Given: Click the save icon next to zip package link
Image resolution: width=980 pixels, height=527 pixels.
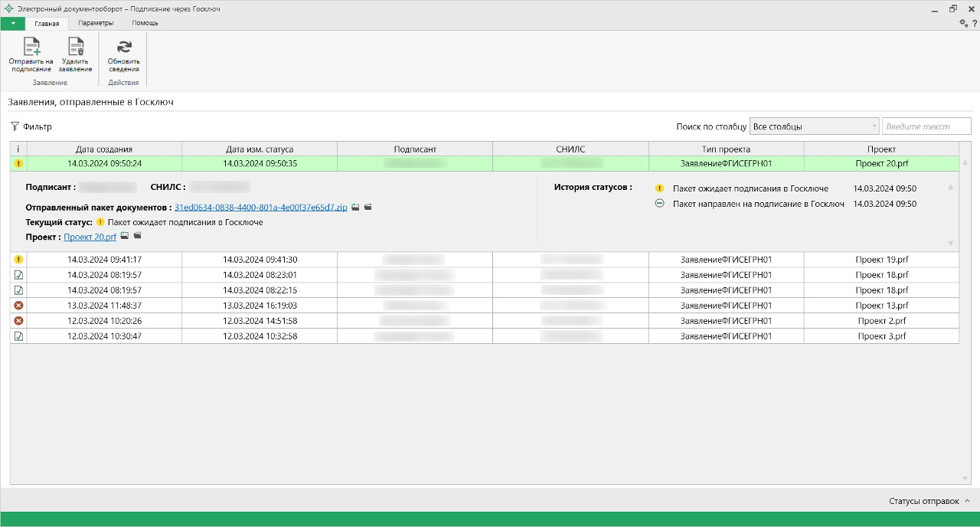Looking at the screenshot, I should click(x=356, y=207).
